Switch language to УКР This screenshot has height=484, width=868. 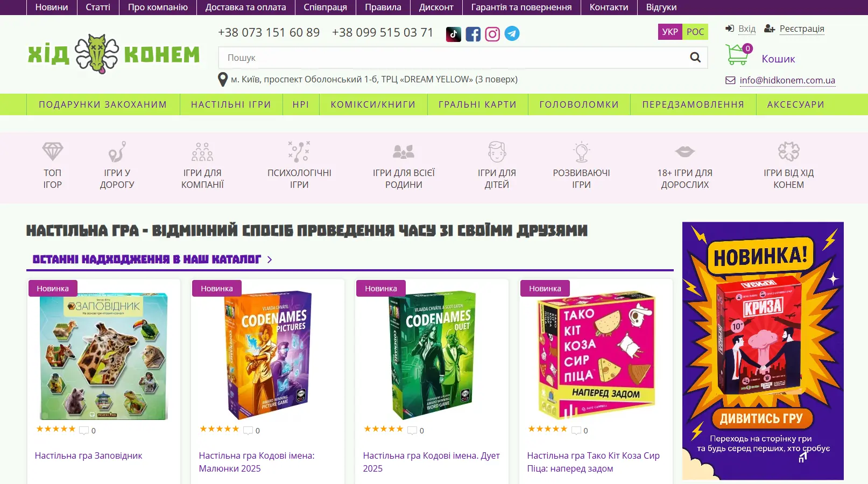click(x=670, y=32)
